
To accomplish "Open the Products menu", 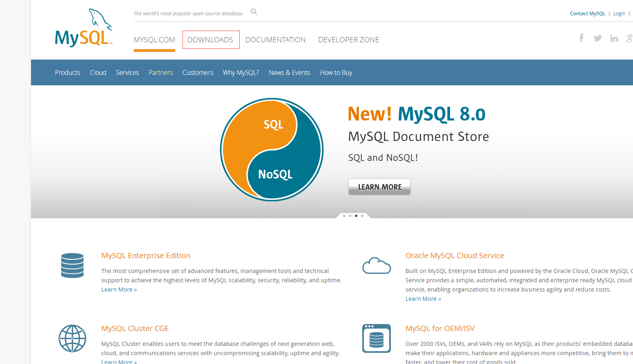I will [68, 72].
